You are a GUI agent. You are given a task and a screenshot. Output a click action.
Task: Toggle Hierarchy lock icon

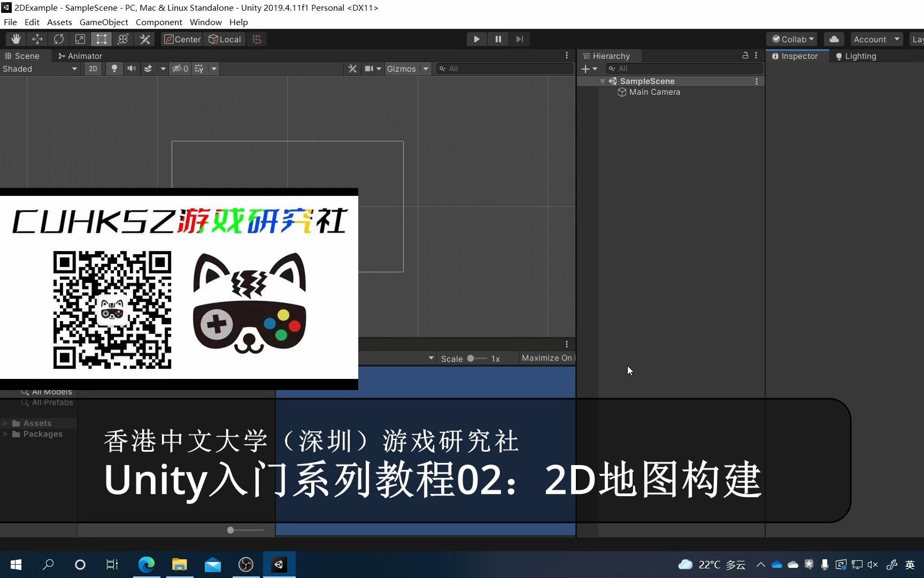(x=745, y=55)
